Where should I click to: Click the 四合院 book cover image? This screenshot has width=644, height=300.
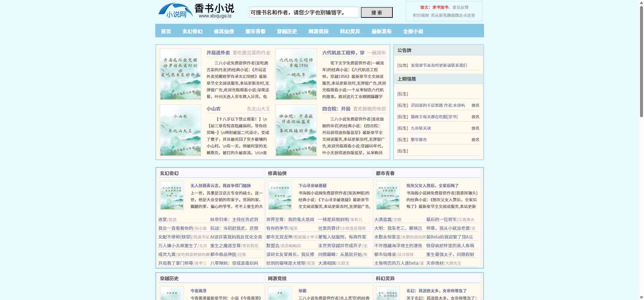tap(296, 130)
